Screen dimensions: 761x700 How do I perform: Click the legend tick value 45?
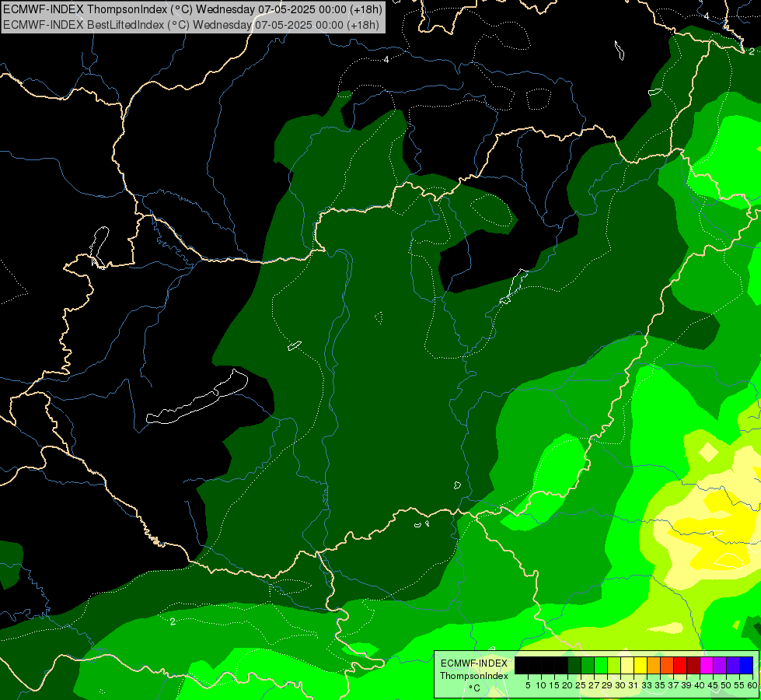713,685
